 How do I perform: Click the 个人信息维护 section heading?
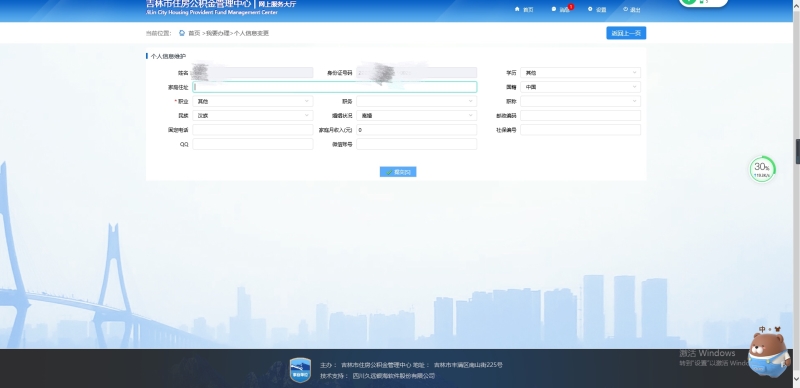pyautogui.click(x=168, y=56)
